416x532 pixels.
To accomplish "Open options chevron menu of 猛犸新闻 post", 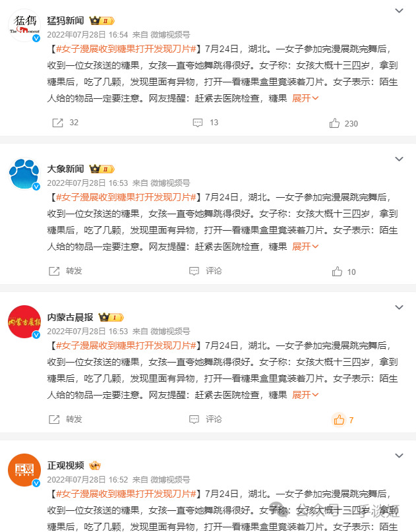I will tap(399, 11).
